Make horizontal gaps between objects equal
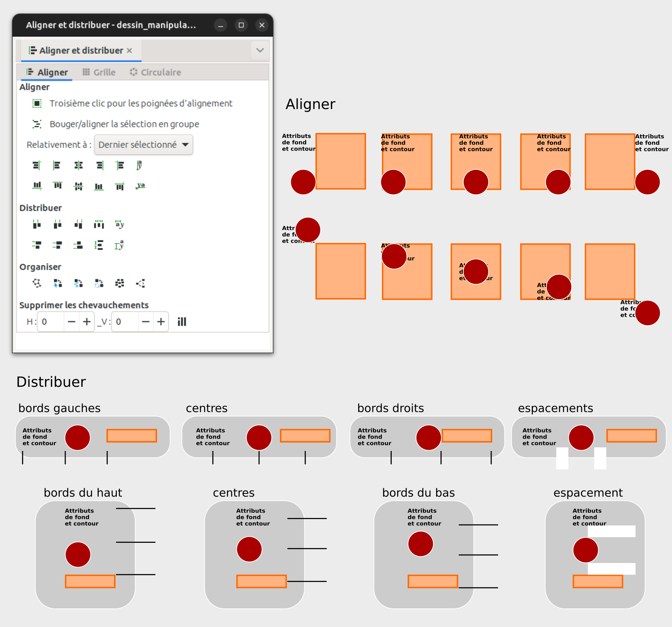The image size is (672, 627). (99, 224)
